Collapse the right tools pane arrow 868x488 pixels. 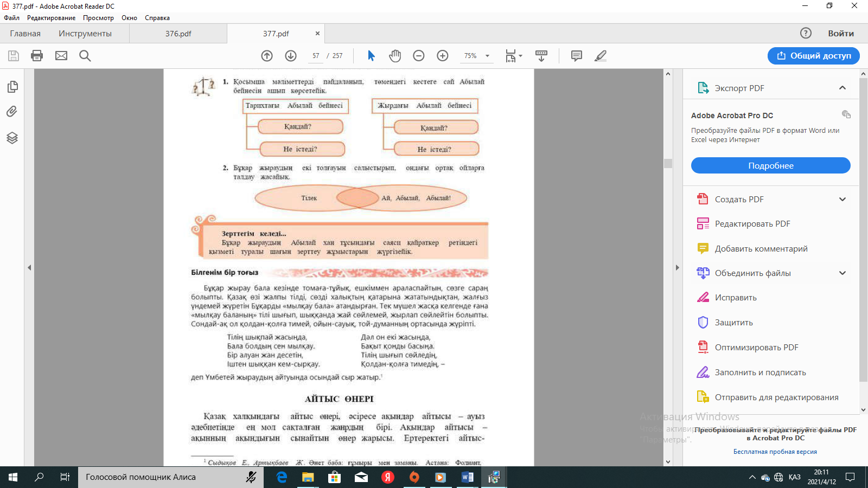677,267
